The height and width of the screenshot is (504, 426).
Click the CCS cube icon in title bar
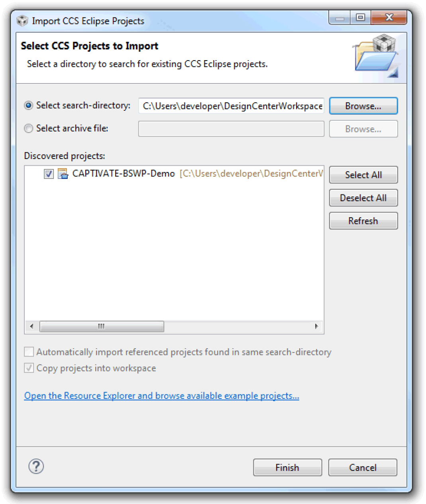click(x=22, y=21)
